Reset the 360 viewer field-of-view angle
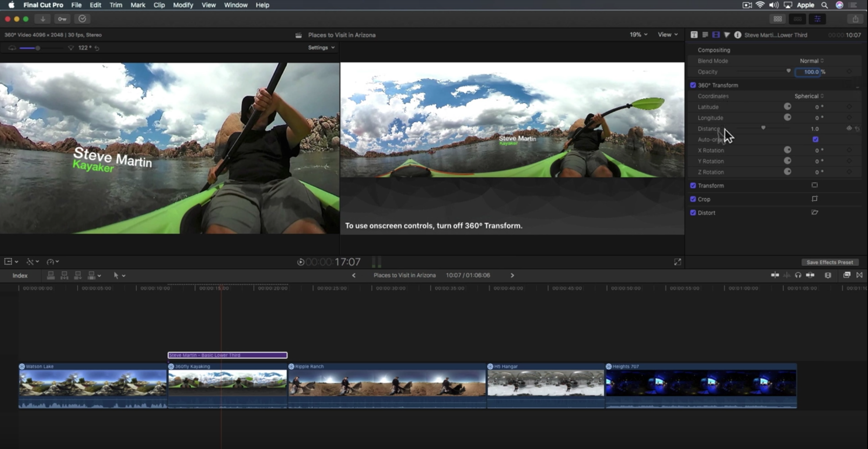This screenshot has height=449, width=868. coord(97,48)
